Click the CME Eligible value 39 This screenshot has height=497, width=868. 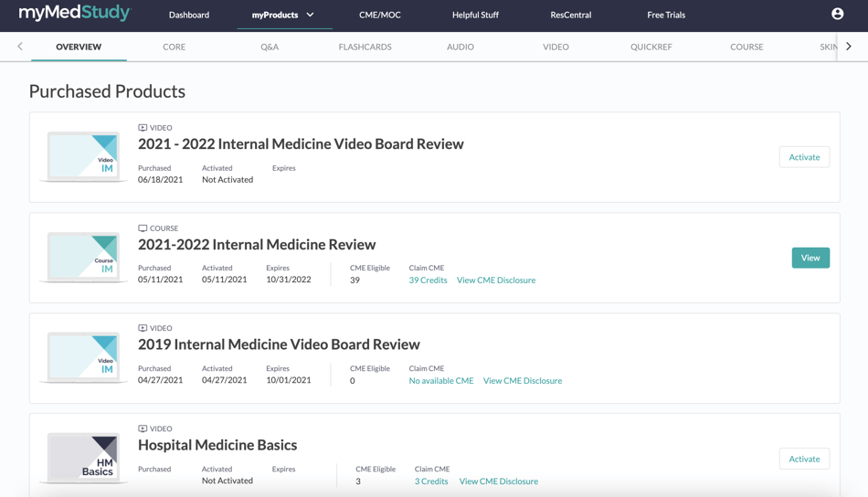click(x=355, y=280)
